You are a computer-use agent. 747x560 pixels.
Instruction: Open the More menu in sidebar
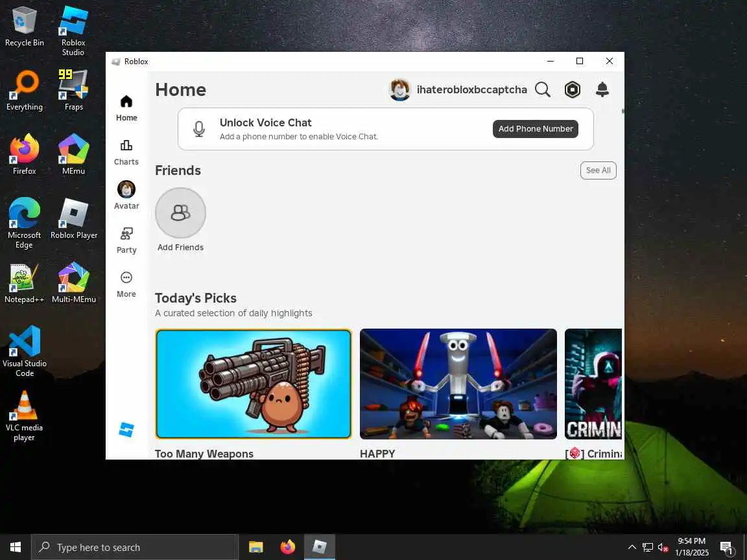point(126,285)
